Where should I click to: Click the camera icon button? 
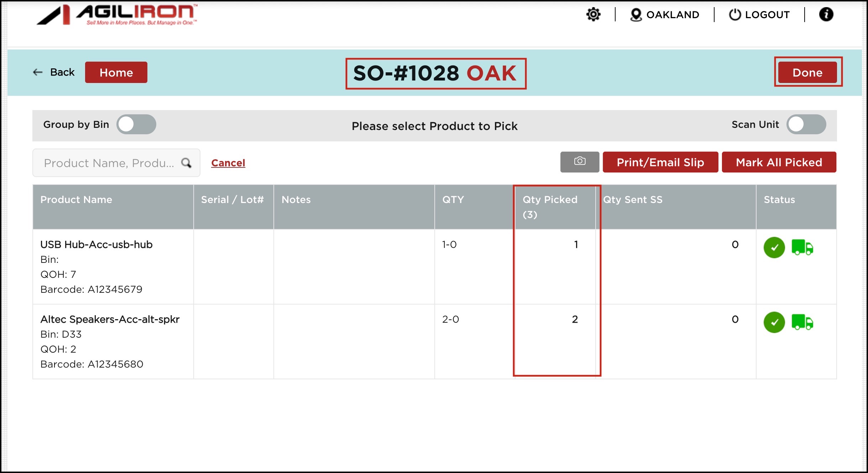coord(580,162)
